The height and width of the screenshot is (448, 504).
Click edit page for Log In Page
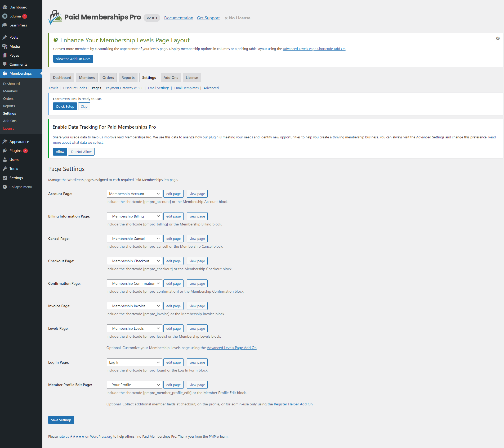coord(173,362)
